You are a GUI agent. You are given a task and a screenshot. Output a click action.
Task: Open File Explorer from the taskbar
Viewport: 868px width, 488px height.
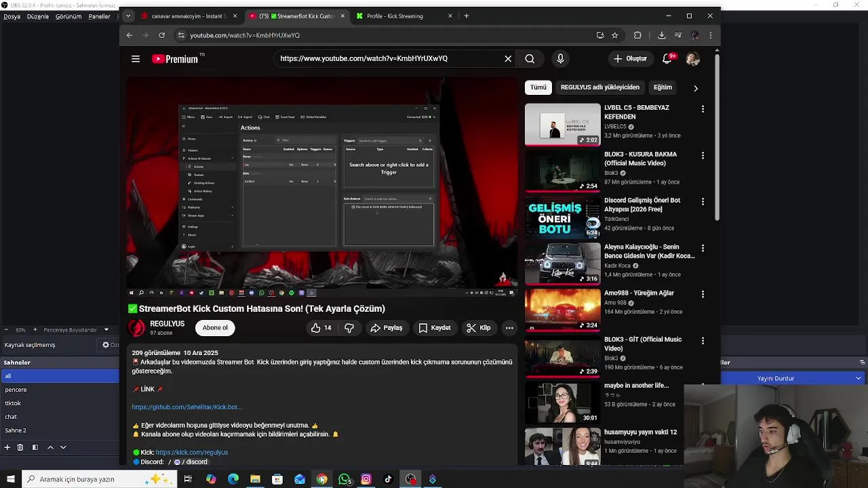tap(255, 479)
